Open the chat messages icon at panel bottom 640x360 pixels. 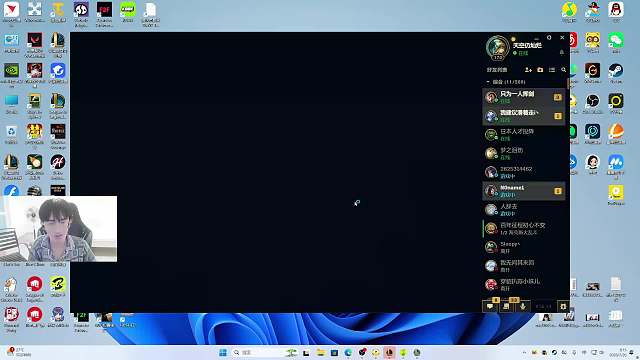click(x=490, y=307)
